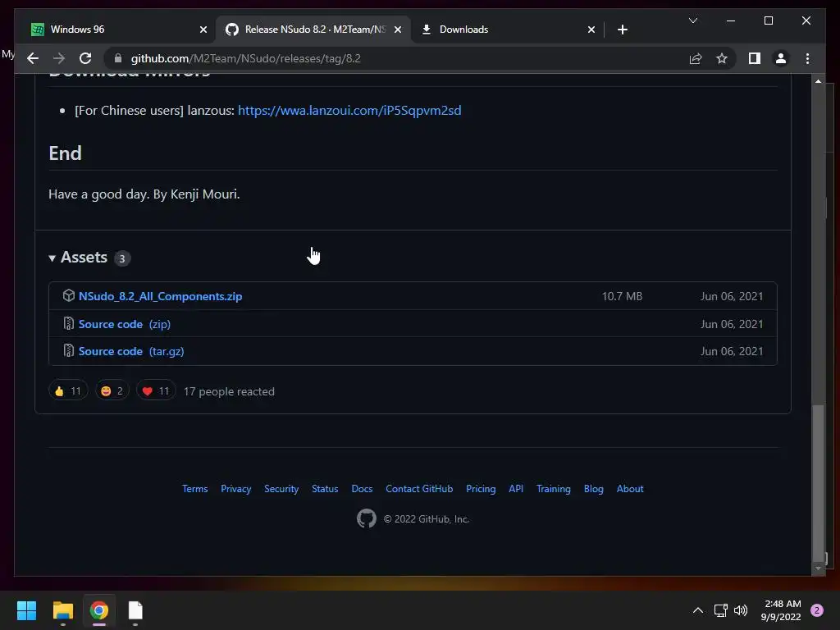Download Source code (tar.gz)
Screen dimensions: 840x630
pyautogui.click(x=131, y=351)
